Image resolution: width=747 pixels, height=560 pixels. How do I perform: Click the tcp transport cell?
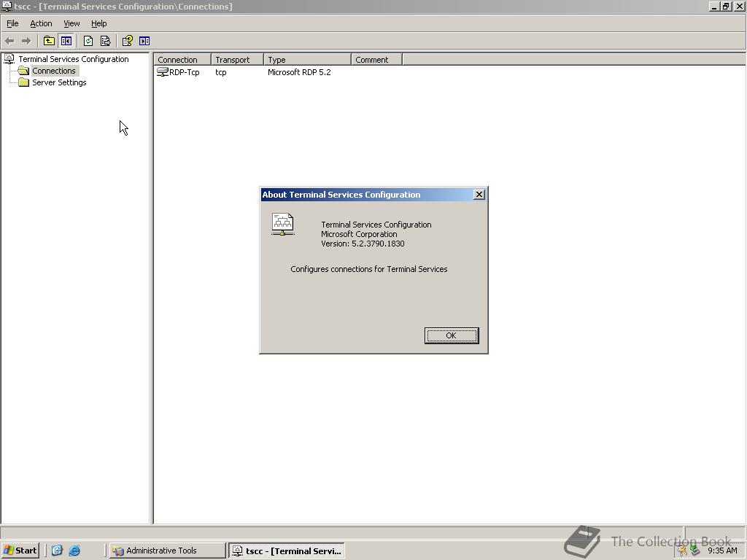point(220,72)
